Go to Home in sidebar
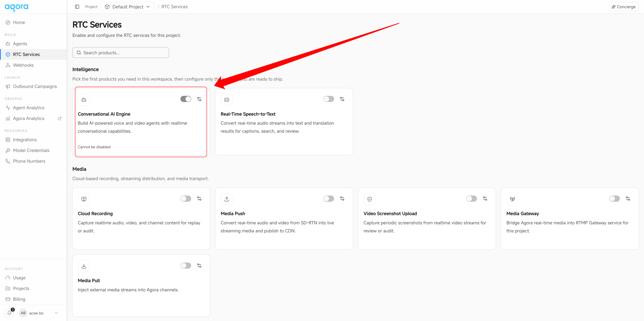 click(33, 22)
